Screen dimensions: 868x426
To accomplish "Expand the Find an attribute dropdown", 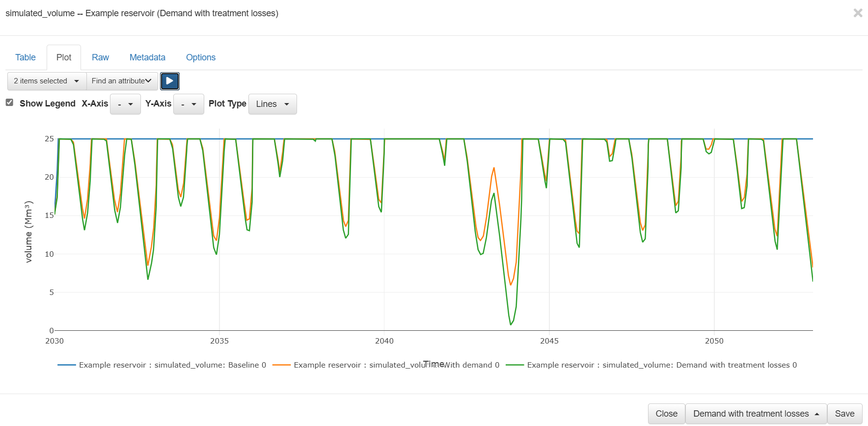I will (122, 81).
